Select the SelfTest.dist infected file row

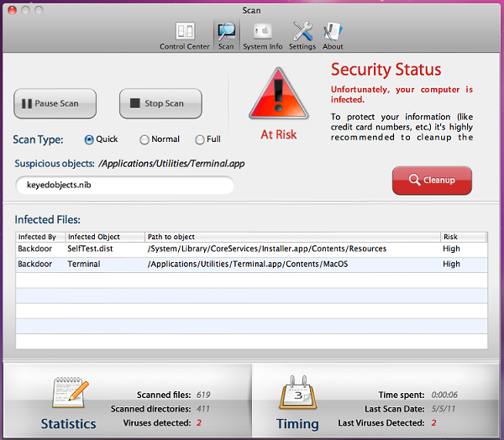250,249
